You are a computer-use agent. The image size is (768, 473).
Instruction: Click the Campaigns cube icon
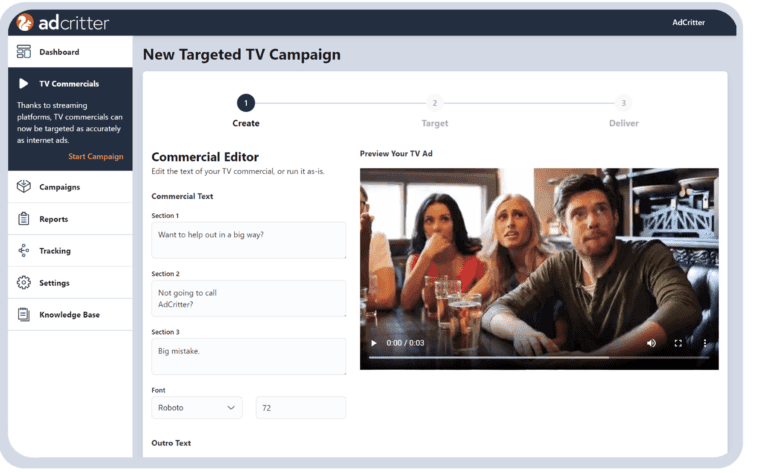tap(24, 187)
